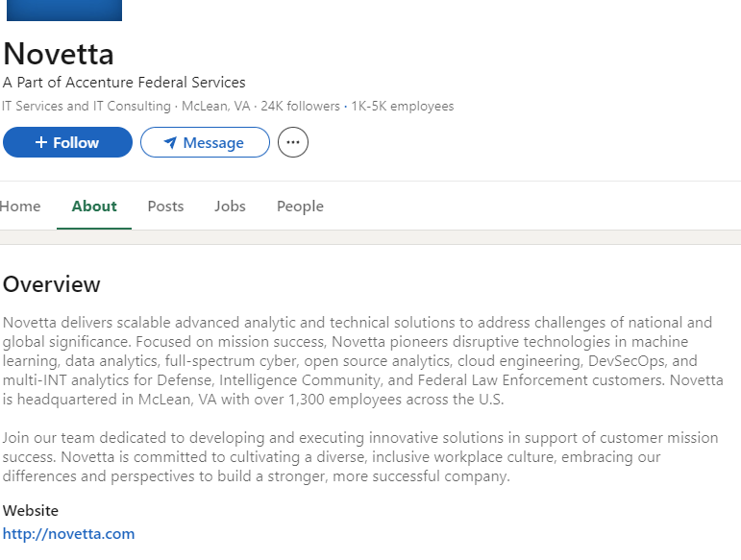Click the IT Services and IT Consulting label

tap(86, 107)
